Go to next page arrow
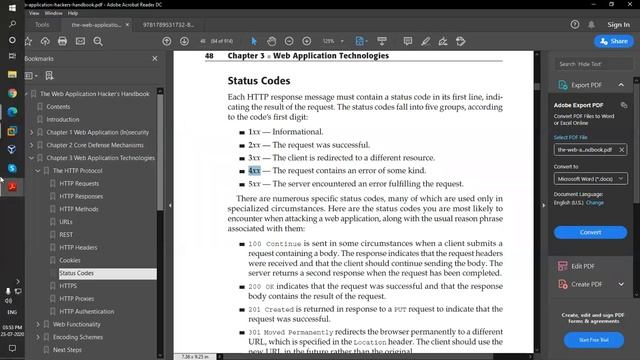The image size is (640, 360). [x=184, y=41]
